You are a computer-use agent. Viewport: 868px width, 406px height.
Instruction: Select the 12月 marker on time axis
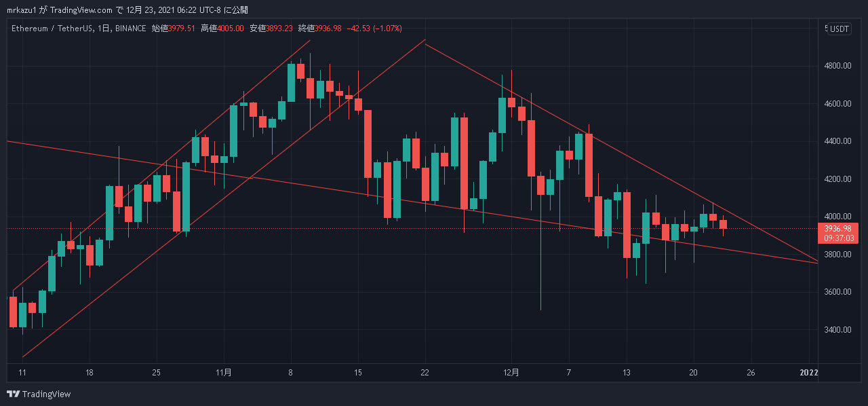pos(511,372)
